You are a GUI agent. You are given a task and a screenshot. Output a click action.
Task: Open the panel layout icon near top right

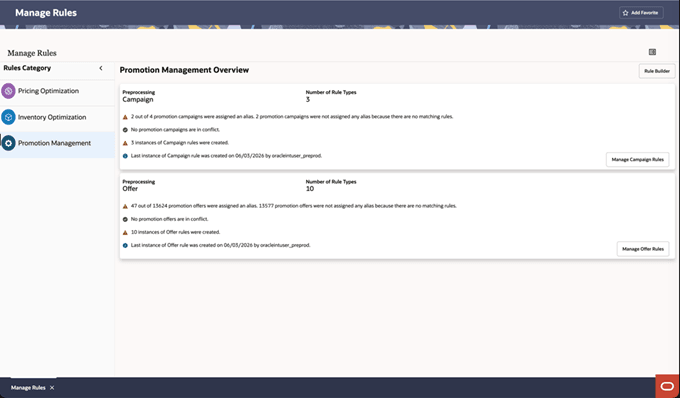click(652, 52)
